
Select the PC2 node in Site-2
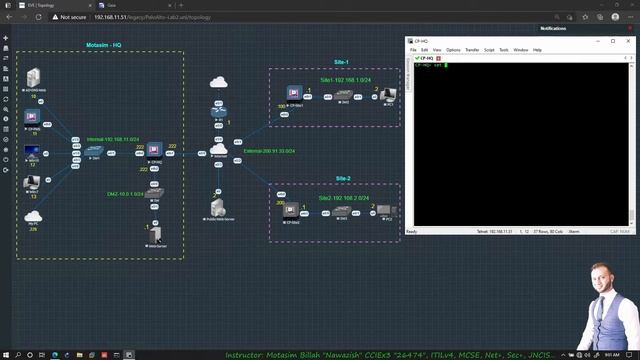(x=386, y=211)
